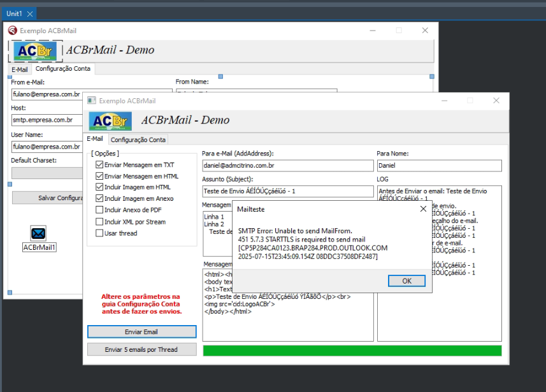This screenshot has width=546, height=392.
Task: Close the front Exemplo ACBrMail window
Action: click(x=496, y=100)
